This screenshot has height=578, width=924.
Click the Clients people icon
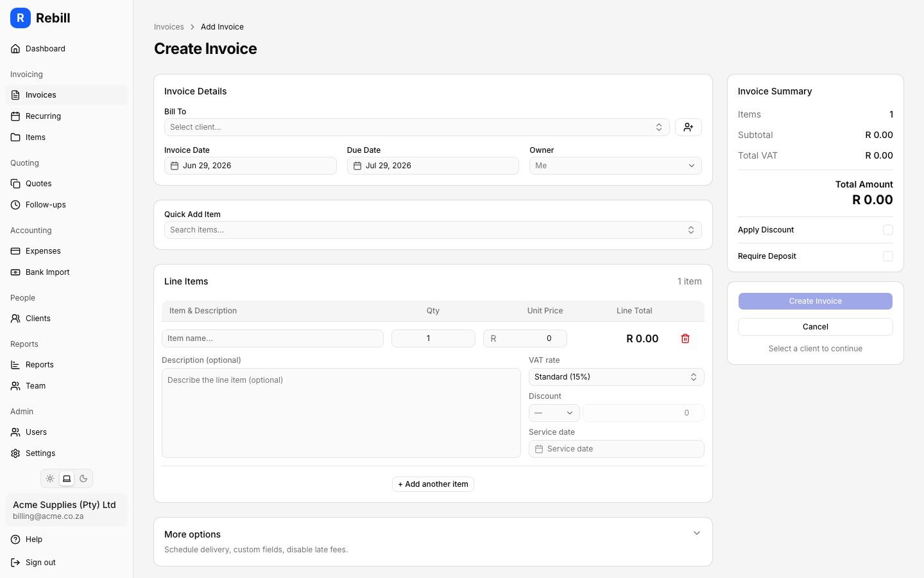coord(15,319)
